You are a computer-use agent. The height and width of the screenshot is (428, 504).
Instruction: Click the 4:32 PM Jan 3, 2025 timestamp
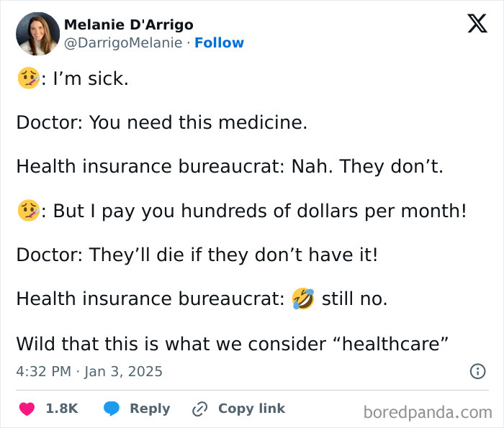[89, 372]
